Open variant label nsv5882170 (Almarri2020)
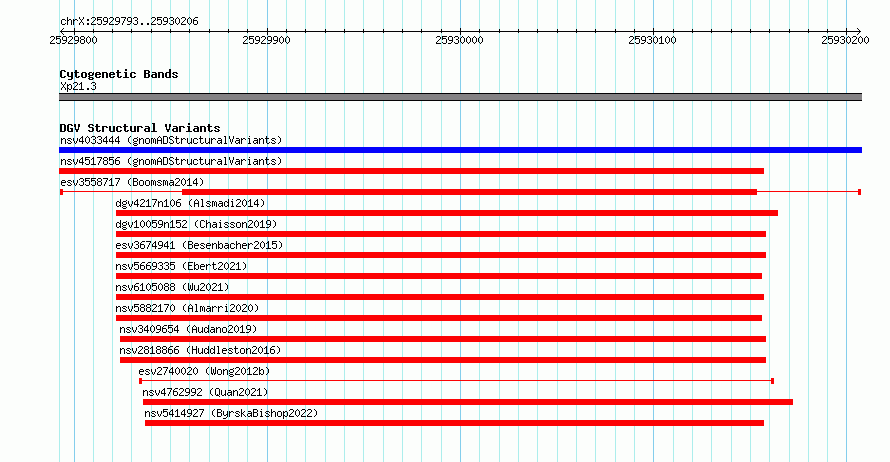Screen dimensions: 890x462 187,308
